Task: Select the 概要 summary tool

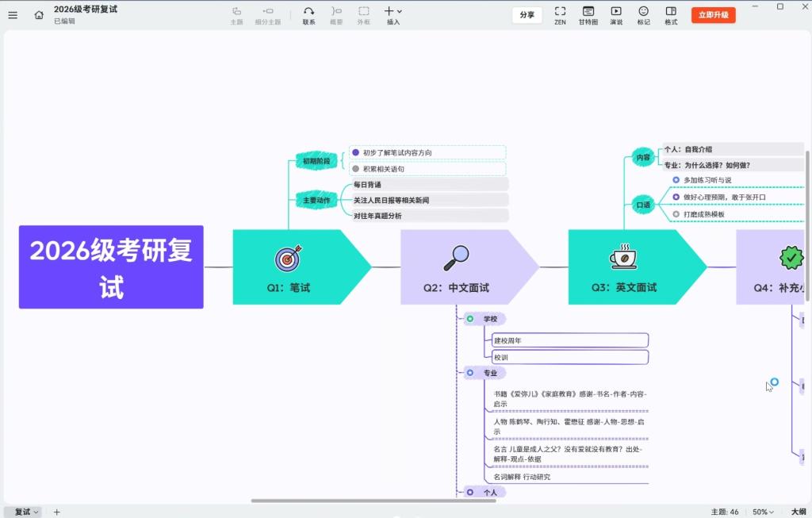Action: point(336,15)
